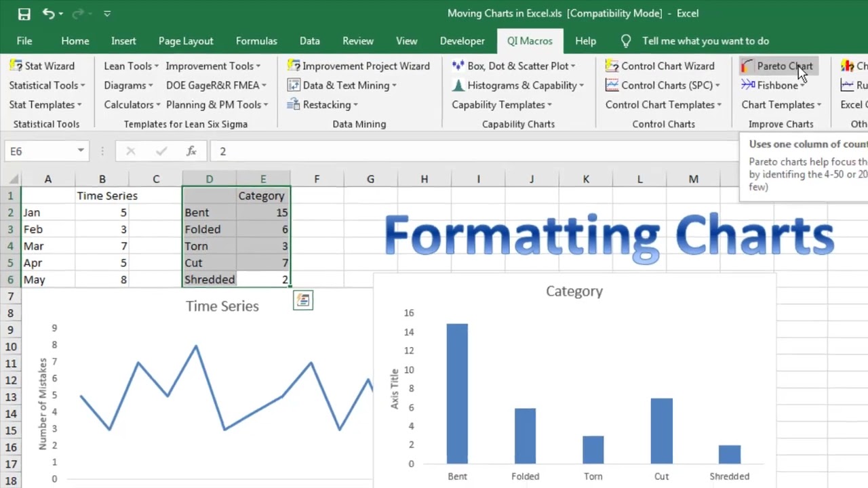
Task: Switch to the Home ribbon tab
Action: coord(75,41)
